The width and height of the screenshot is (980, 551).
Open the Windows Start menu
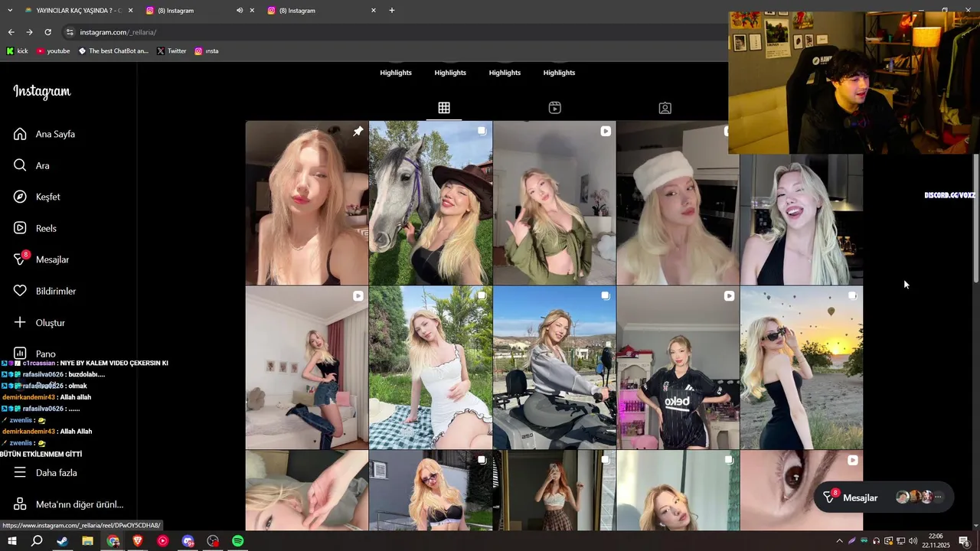click(11, 541)
